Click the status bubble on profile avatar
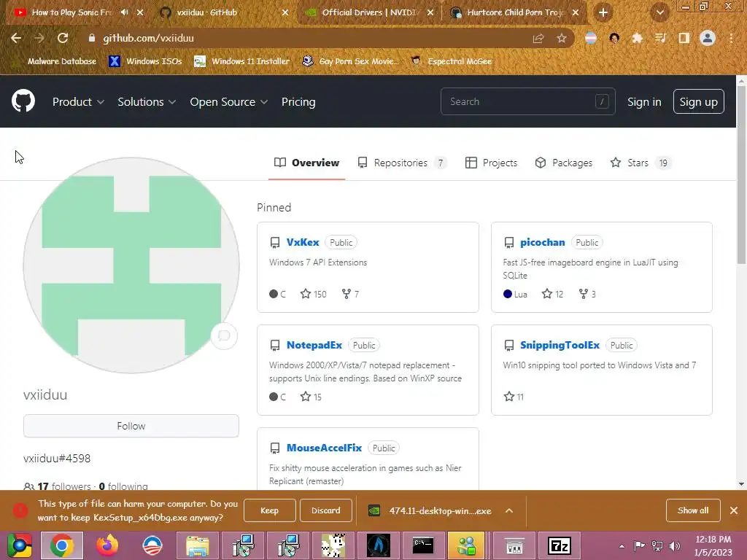Viewport: 747px width, 560px height. point(224,335)
